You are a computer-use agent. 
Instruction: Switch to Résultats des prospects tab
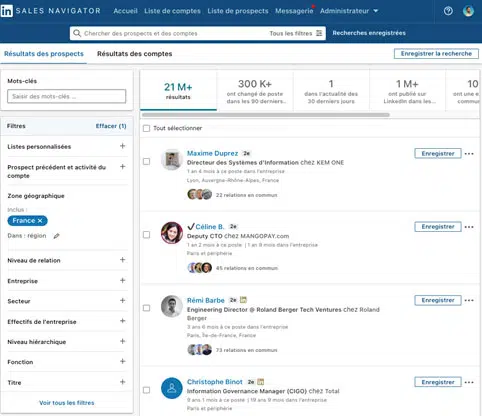tap(44, 54)
